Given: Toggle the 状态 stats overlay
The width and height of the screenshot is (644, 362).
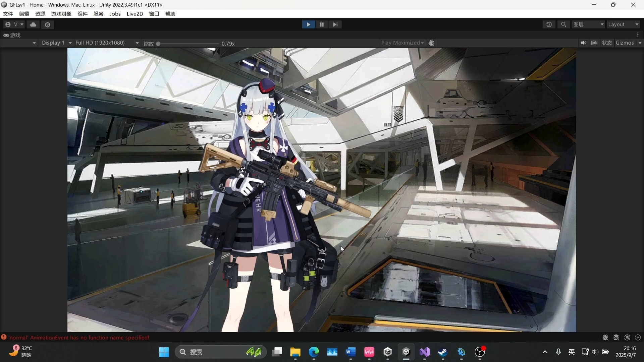Looking at the screenshot, I should click(607, 43).
